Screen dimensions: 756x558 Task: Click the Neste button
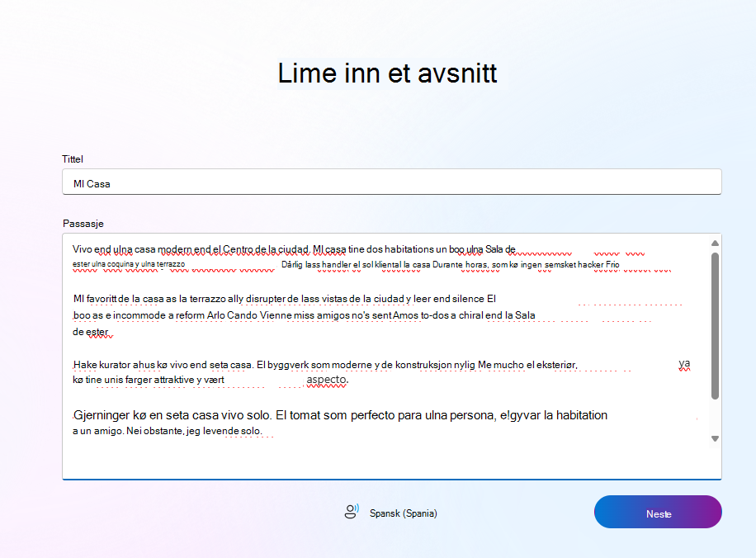[x=658, y=512]
